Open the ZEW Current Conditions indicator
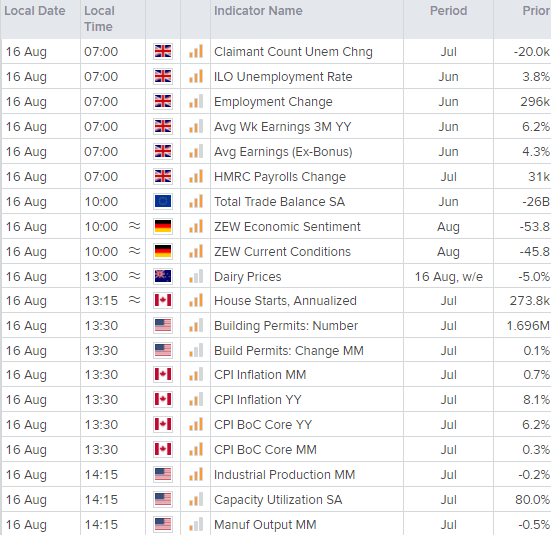The width and height of the screenshot is (551, 535). coord(282,252)
